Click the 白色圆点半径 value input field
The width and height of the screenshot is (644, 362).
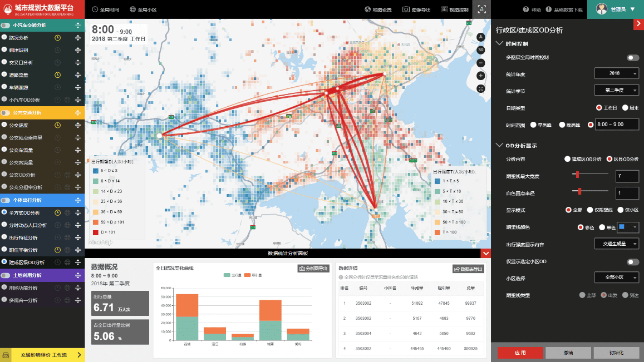coord(627,193)
